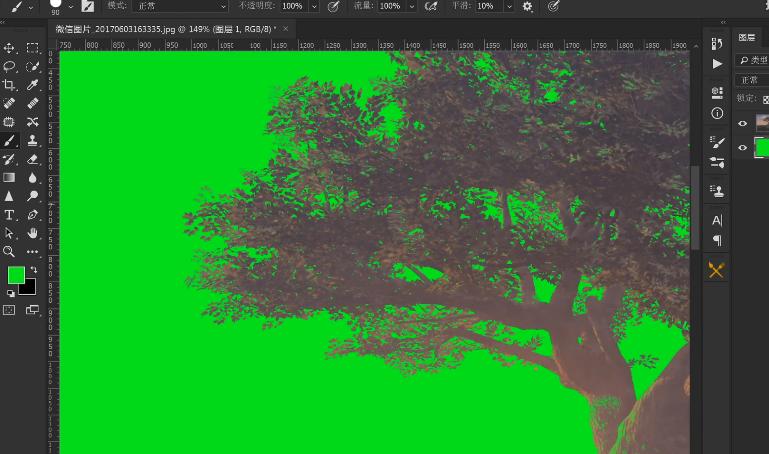
Task: Select the Content-Aware Move tool
Action: (32, 122)
